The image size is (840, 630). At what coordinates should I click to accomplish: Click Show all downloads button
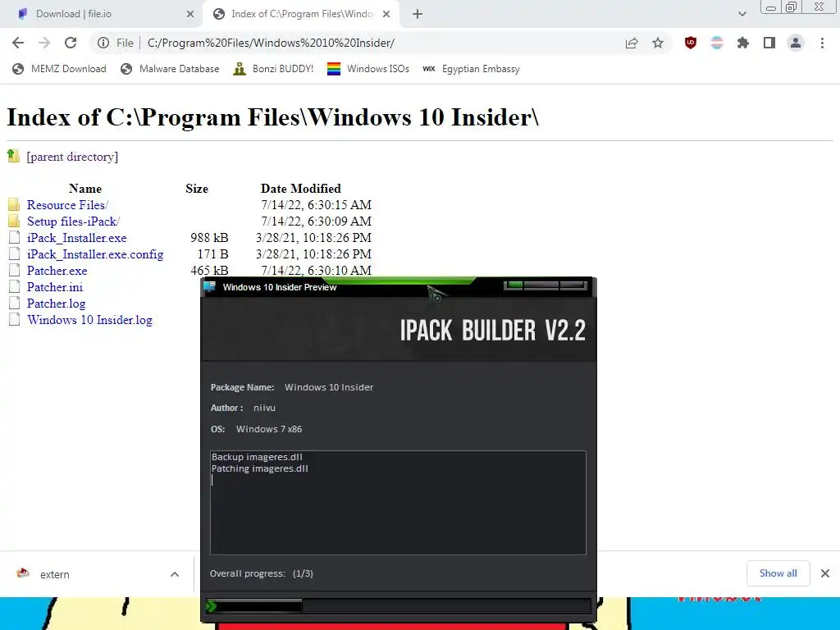[778, 573]
